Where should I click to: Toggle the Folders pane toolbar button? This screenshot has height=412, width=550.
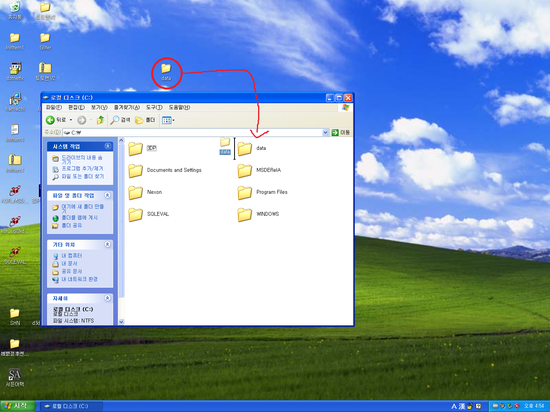pyautogui.click(x=145, y=120)
